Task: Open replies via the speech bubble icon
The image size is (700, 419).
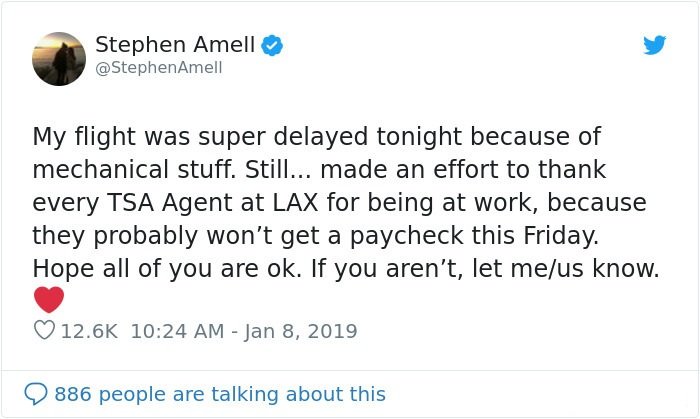Action: coord(35,394)
